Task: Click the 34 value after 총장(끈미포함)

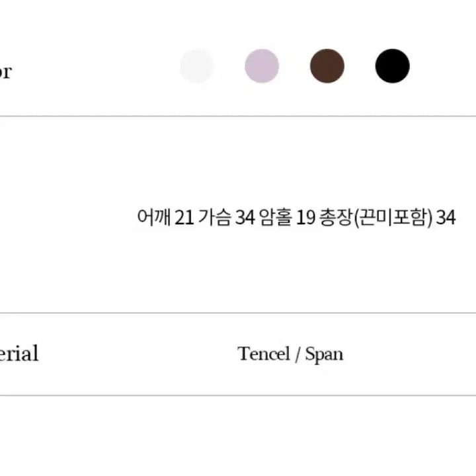Action: 446,217
